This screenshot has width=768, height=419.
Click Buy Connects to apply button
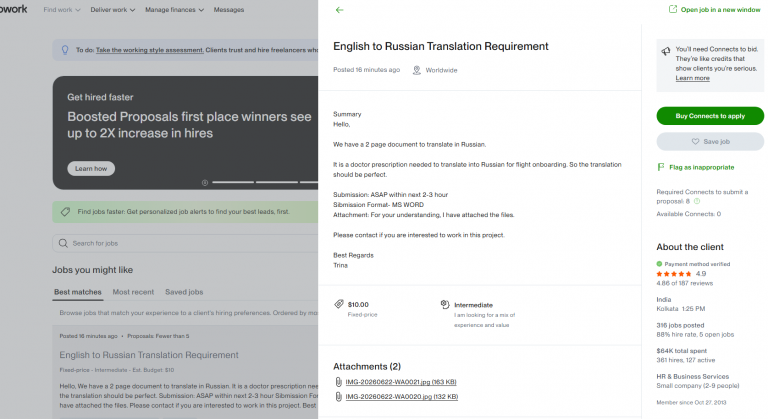[x=710, y=116]
